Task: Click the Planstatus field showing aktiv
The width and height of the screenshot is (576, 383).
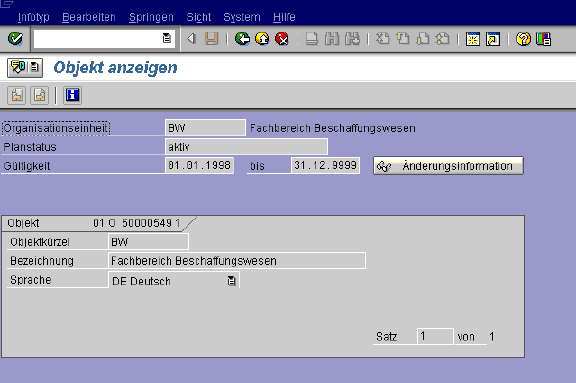Action: point(246,147)
